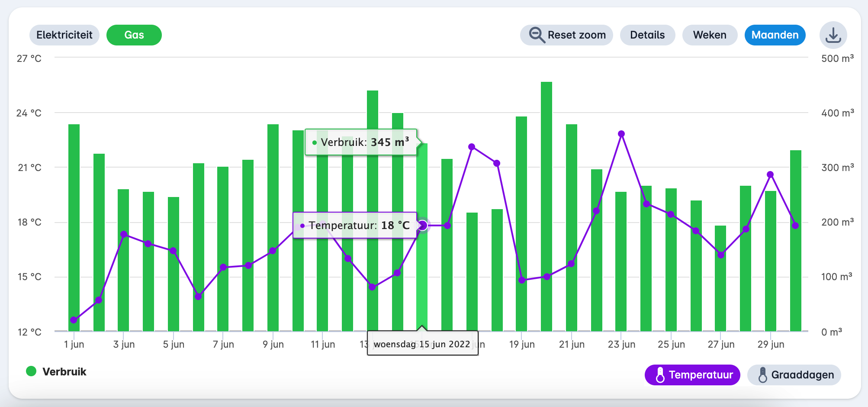Click the thermometer icon in Graaddagen
Viewport: 868px width, 407px height.
(762, 375)
